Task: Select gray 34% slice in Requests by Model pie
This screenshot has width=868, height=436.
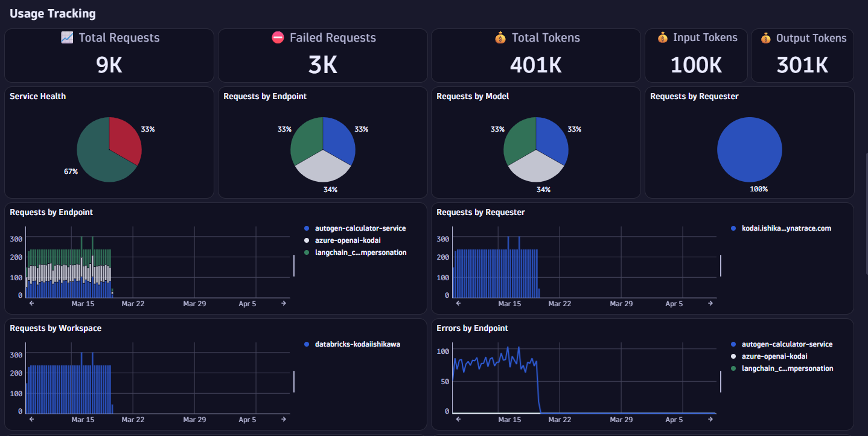Action: pos(536,168)
